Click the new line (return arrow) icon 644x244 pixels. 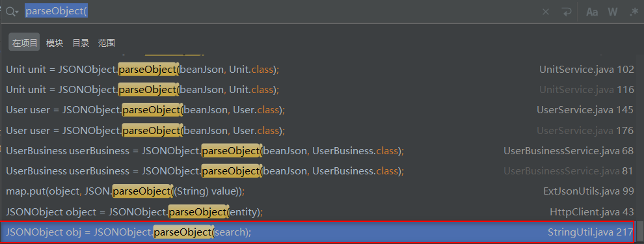point(567,12)
